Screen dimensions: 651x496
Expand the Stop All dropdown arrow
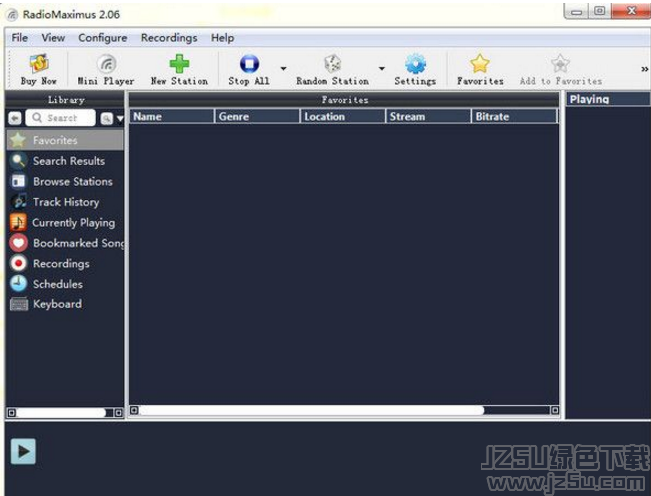[x=283, y=68]
